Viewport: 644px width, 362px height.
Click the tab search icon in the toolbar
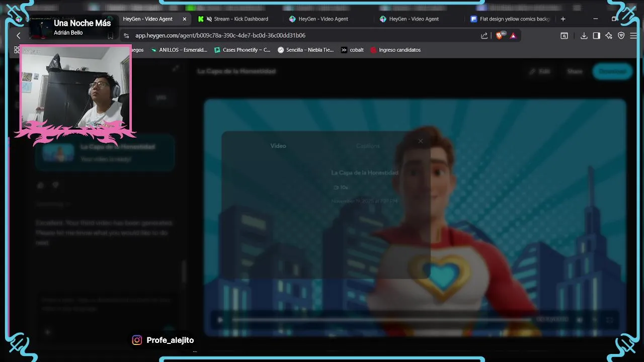[565, 36]
